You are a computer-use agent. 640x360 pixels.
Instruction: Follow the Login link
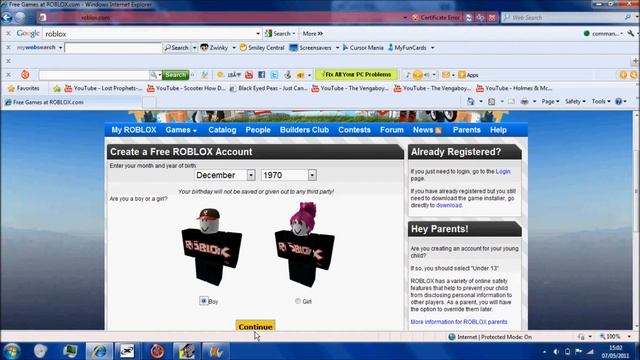(x=503, y=171)
